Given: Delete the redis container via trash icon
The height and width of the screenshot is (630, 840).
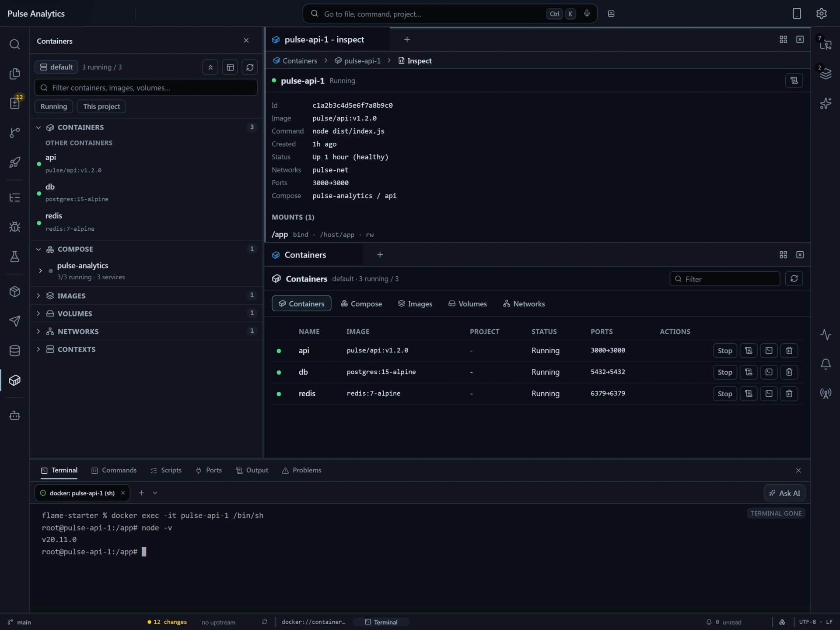Looking at the screenshot, I should [x=789, y=394].
